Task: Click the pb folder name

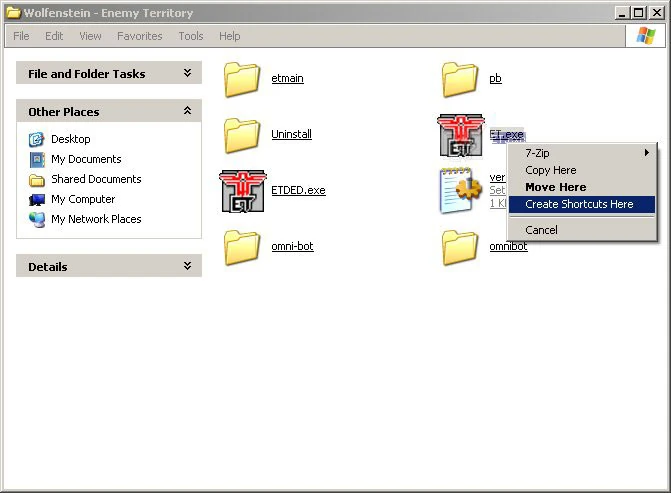Action: pos(496,78)
